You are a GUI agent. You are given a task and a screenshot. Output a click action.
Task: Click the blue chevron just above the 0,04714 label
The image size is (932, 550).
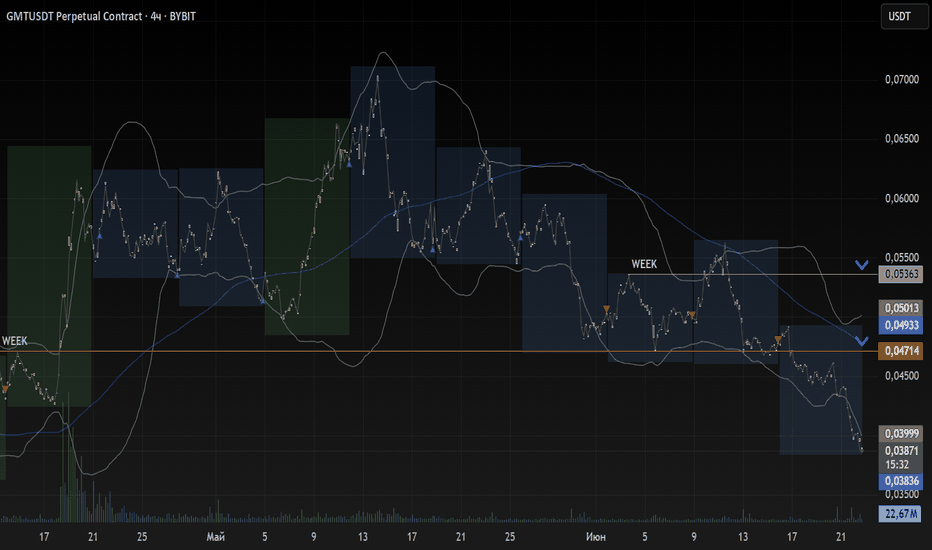click(861, 341)
